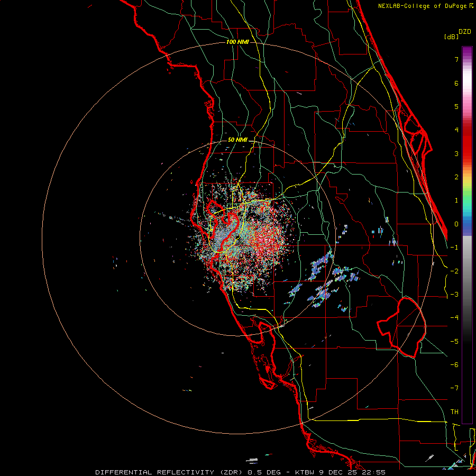The image size is (476, 476).
Task: Click the "-1" tick label on the scale
Action: (x=454, y=248)
